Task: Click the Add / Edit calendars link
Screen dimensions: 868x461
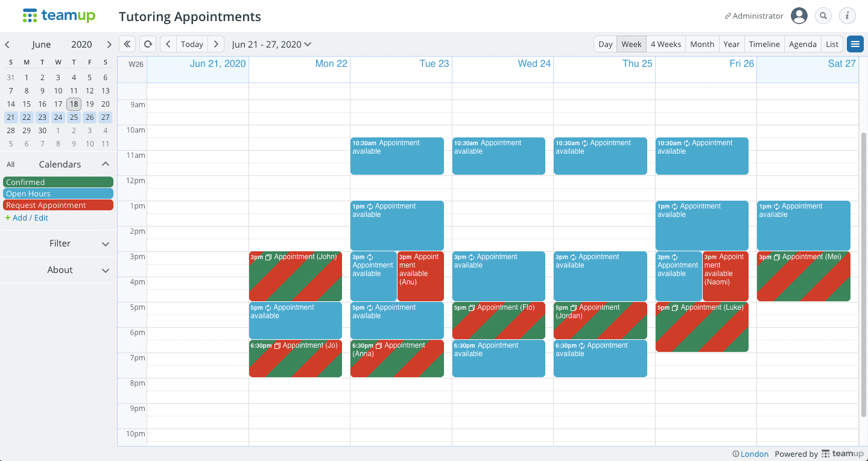Action: [x=27, y=218]
